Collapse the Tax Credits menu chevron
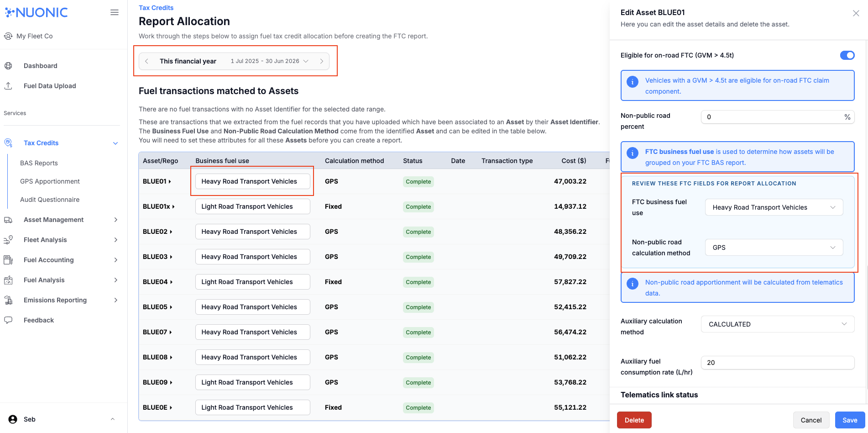 point(115,143)
